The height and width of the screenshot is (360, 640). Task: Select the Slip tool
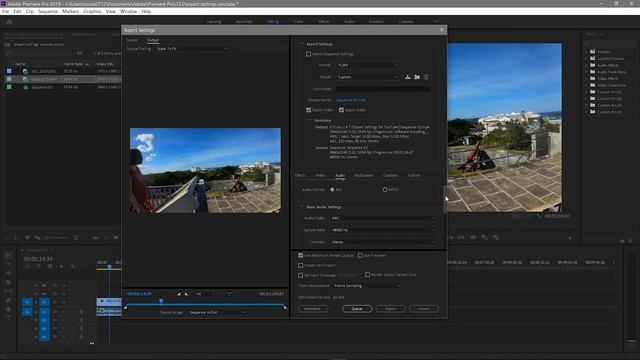[9, 291]
